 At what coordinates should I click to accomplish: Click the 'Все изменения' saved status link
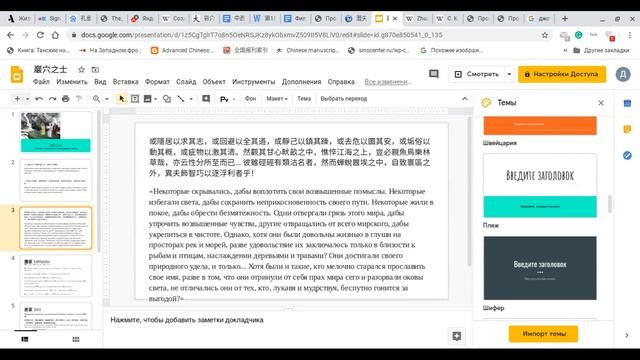(388, 82)
